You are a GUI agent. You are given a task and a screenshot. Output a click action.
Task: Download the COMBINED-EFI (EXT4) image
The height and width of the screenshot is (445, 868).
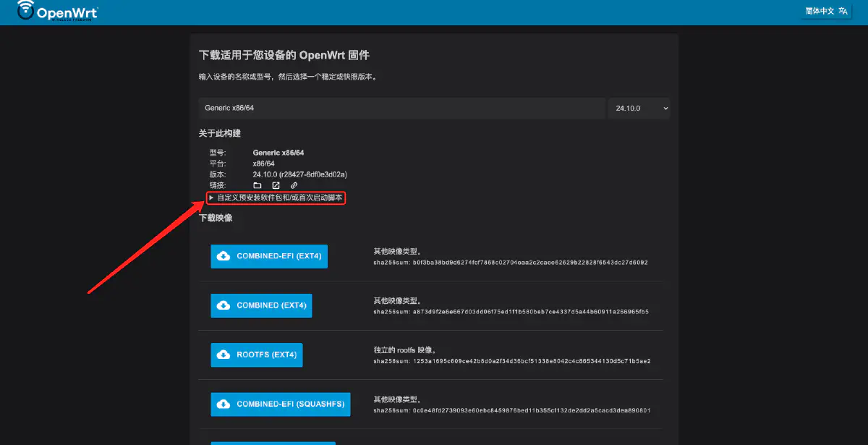269,256
